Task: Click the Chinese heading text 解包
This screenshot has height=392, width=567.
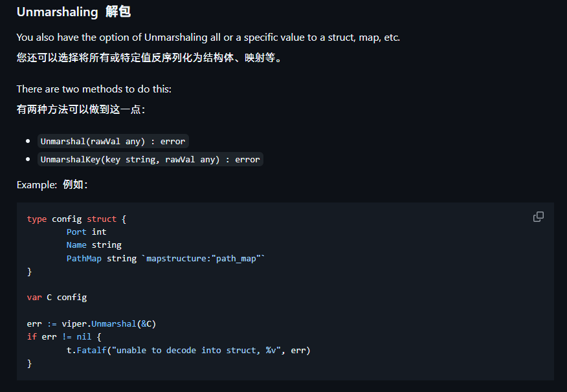Action: pos(118,12)
